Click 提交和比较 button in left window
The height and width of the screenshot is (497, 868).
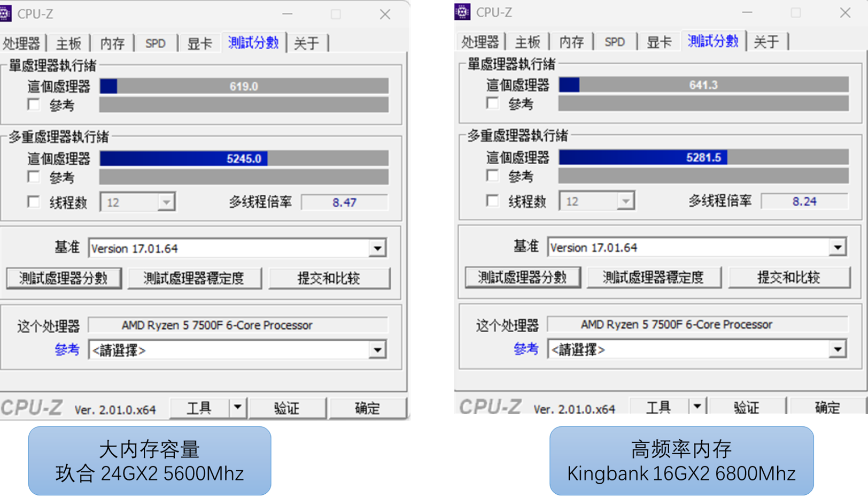click(x=329, y=278)
